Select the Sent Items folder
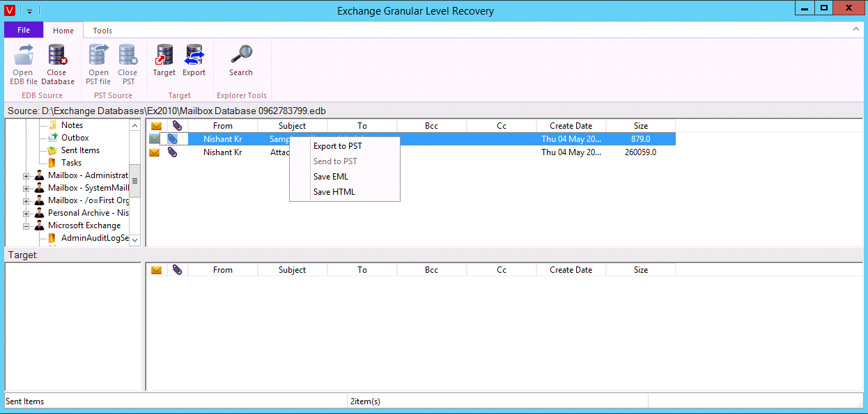This screenshot has width=868, height=414. [x=80, y=150]
